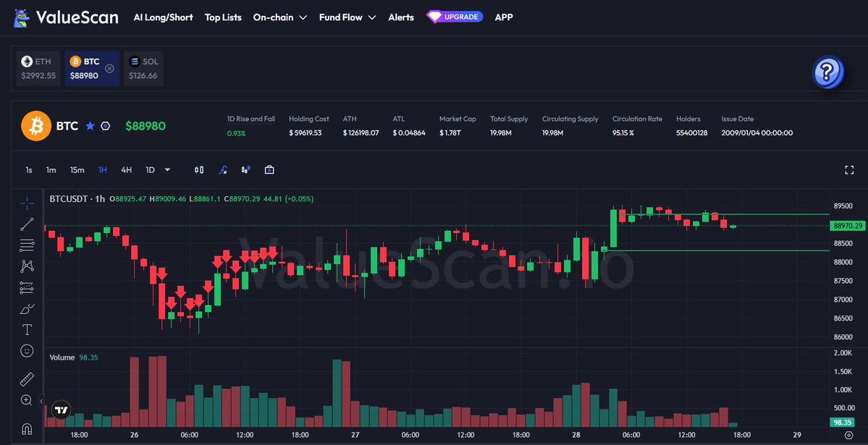This screenshot has width=868, height=445.
Task: Switch to the SOL coin tab
Action: click(x=143, y=69)
